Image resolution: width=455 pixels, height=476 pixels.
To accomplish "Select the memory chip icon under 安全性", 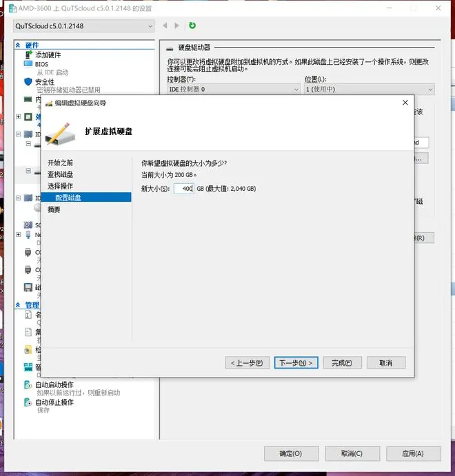I will tap(28, 99).
